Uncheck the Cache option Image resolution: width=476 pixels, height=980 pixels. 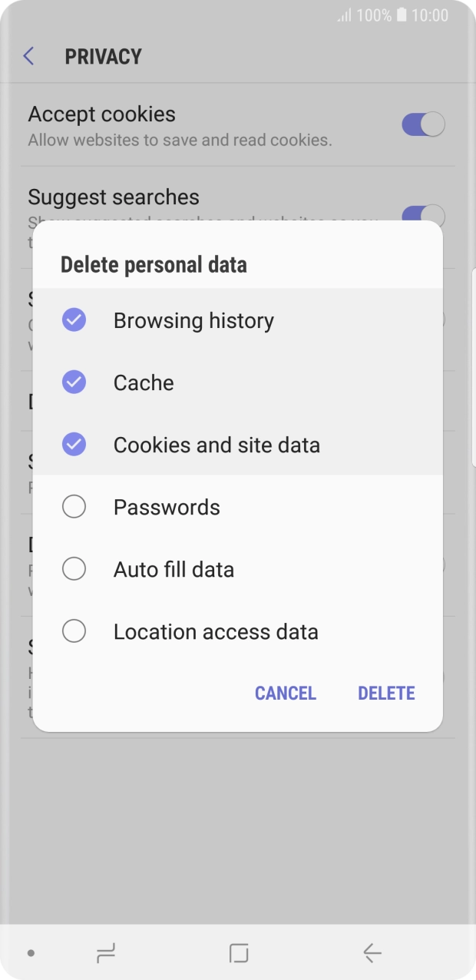tap(74, 382)
